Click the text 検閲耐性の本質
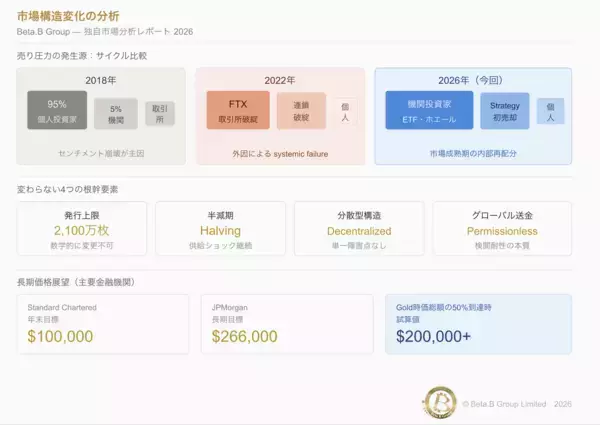This screenshot has width=600, height=425. [x=502, y=246]
